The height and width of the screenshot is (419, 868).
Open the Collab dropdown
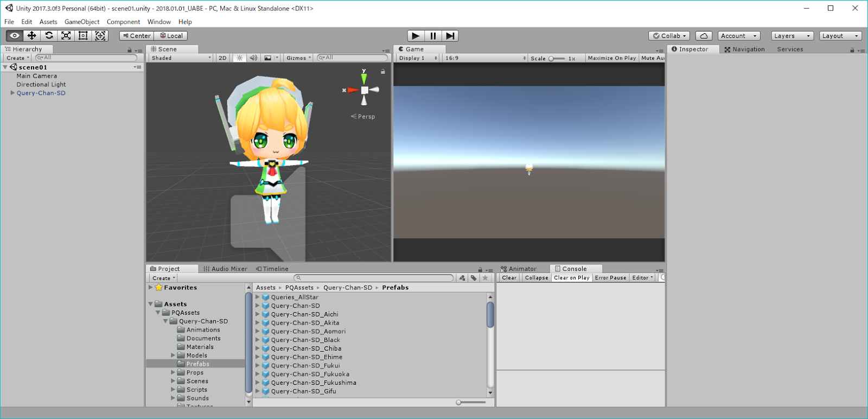point(669,36)
